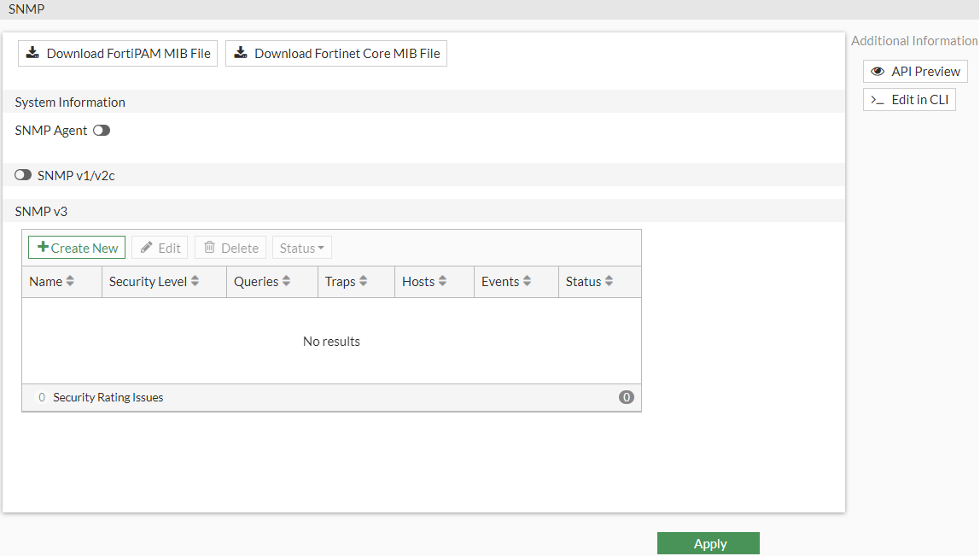Click the download icon on Fortinet Core MIB button
The height and width of the screenshot is (556, 980).
(241, 53)
